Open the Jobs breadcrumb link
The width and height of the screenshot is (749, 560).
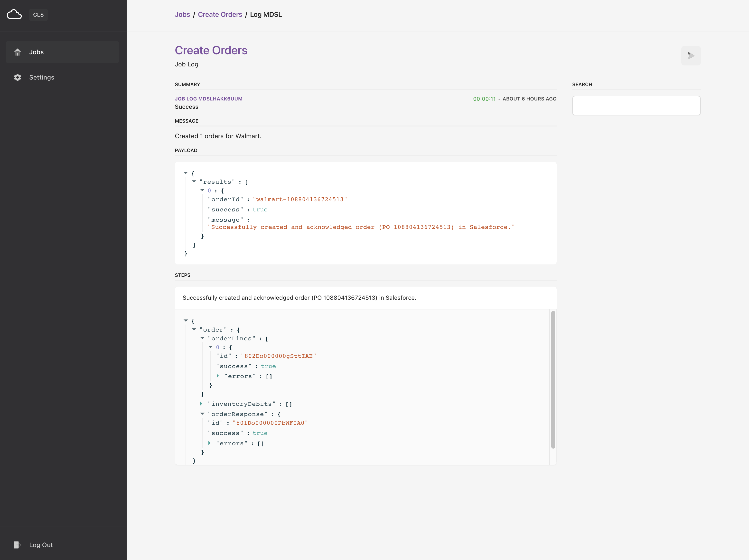[x=182, y=15]
